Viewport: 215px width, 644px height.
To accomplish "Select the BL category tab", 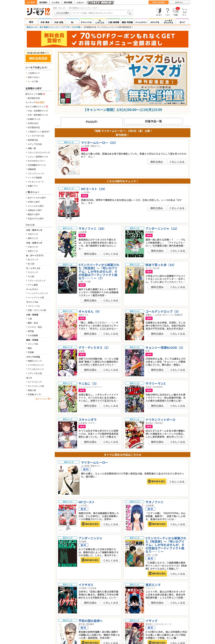I will (x=72, y=22).
